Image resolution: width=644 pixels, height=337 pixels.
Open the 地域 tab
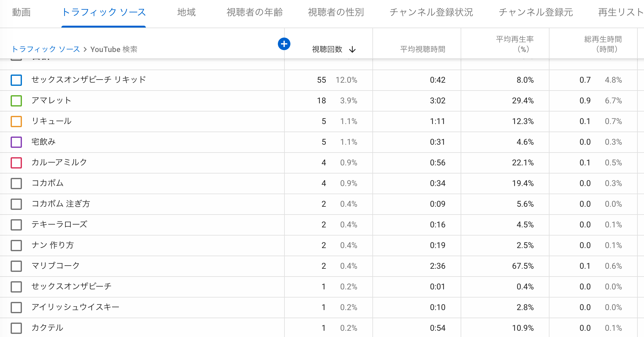pyautogui.click(x=186, y=13)
